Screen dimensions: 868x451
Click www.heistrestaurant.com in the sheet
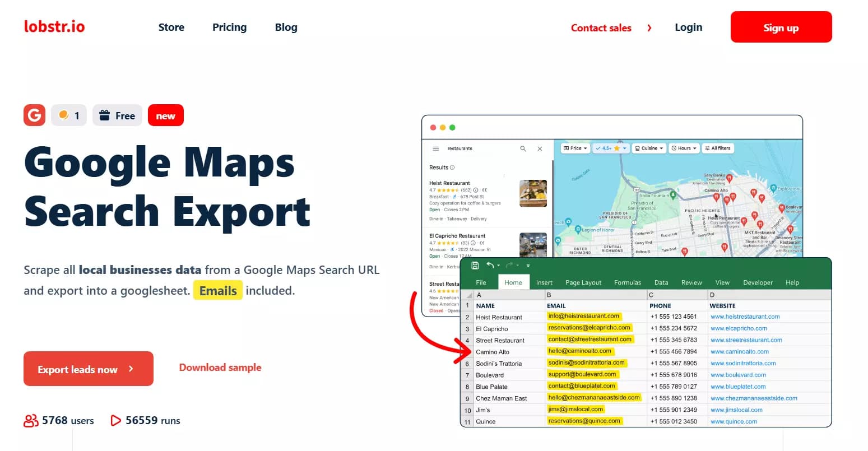click(745, 317)
